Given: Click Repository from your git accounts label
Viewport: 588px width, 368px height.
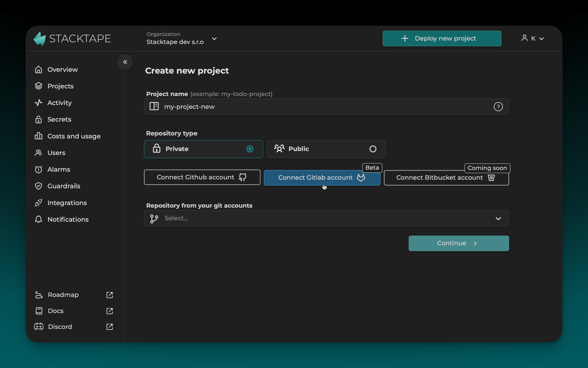Looking at the screenshot, I should point(199,206).
